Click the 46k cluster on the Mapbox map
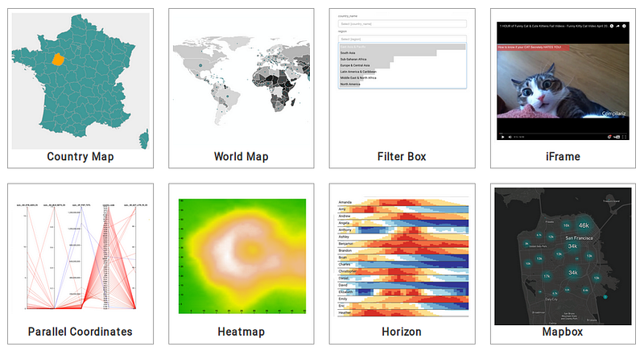This screenshot has height=351, width=644. click(584, 225)
